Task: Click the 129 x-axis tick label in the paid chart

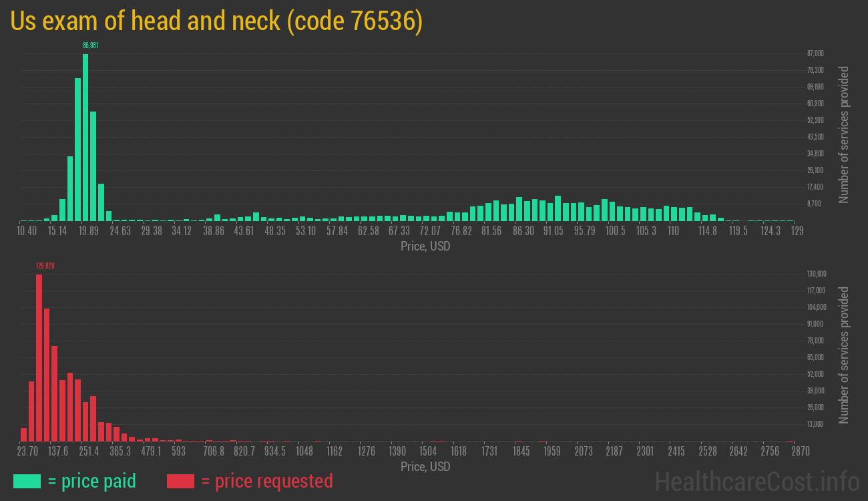Action: pos(797,231)
